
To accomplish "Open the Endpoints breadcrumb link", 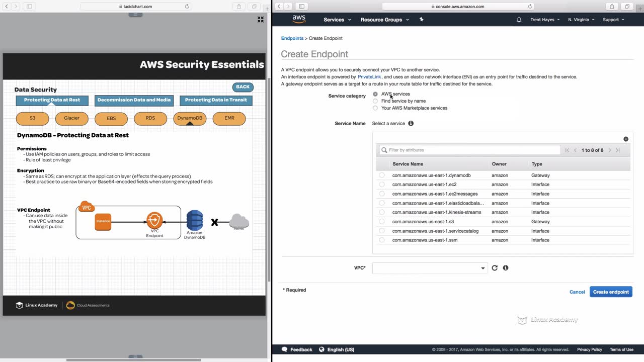I will pyautogui.click(x=292, y=38).
